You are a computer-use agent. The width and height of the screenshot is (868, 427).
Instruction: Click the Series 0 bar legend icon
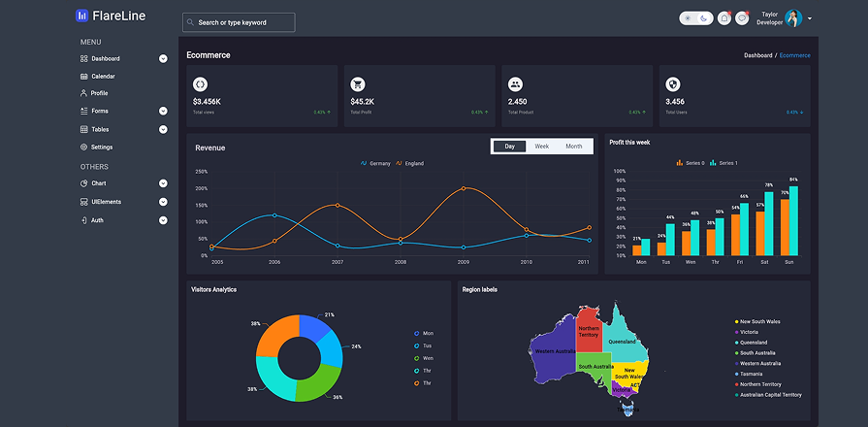tap(680, 163)
